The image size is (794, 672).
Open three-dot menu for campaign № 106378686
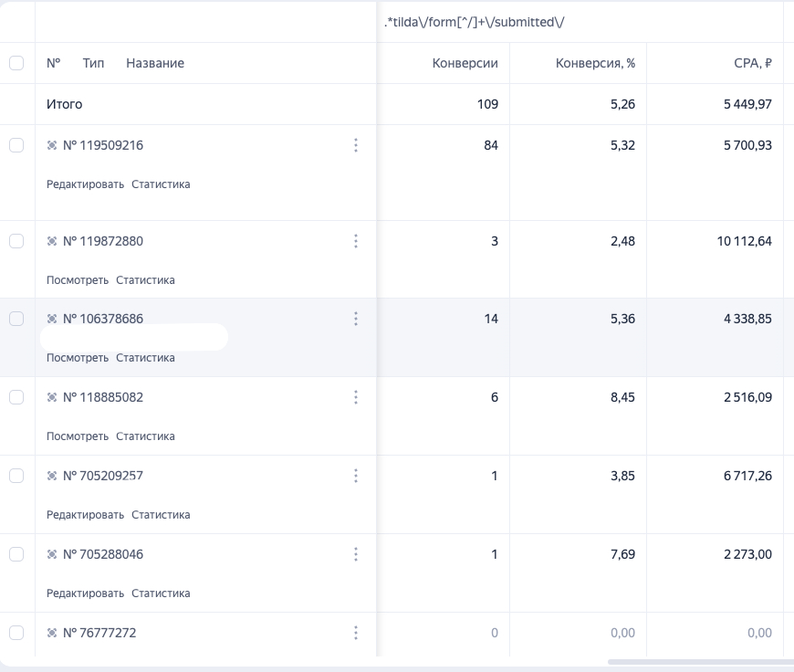point(356,319)
